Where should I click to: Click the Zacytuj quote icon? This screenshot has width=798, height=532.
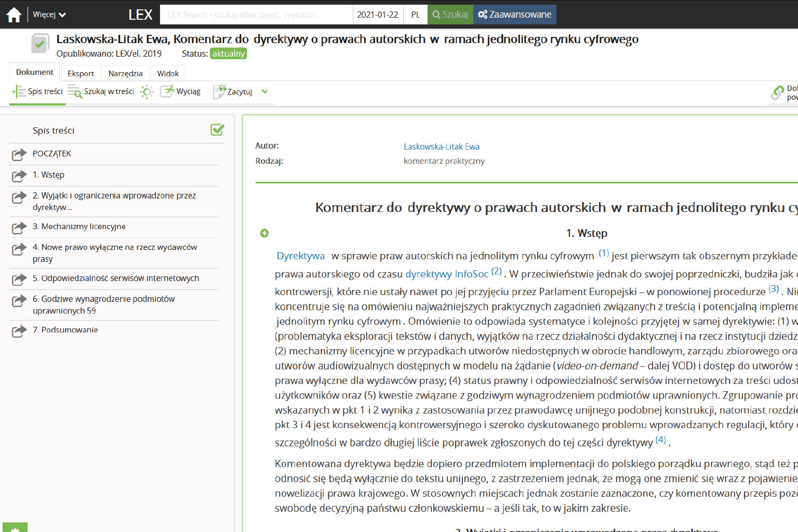pos(220,91)
